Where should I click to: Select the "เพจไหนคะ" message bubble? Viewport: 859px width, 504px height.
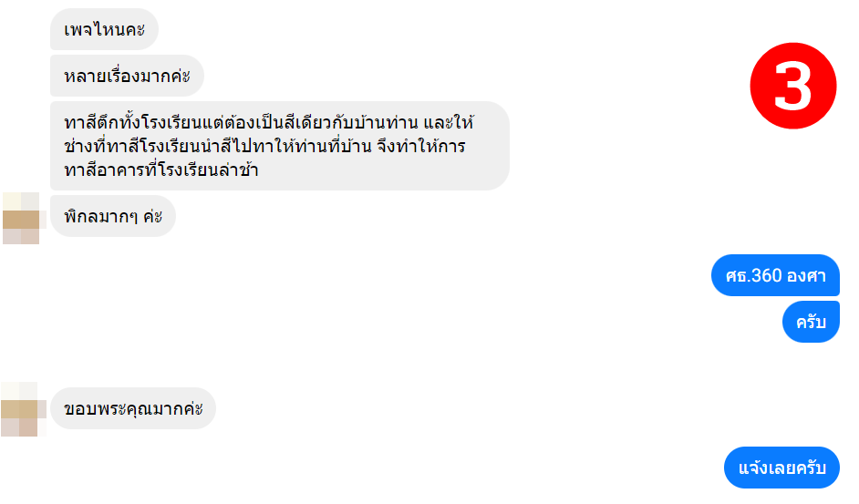click(104, 29)
